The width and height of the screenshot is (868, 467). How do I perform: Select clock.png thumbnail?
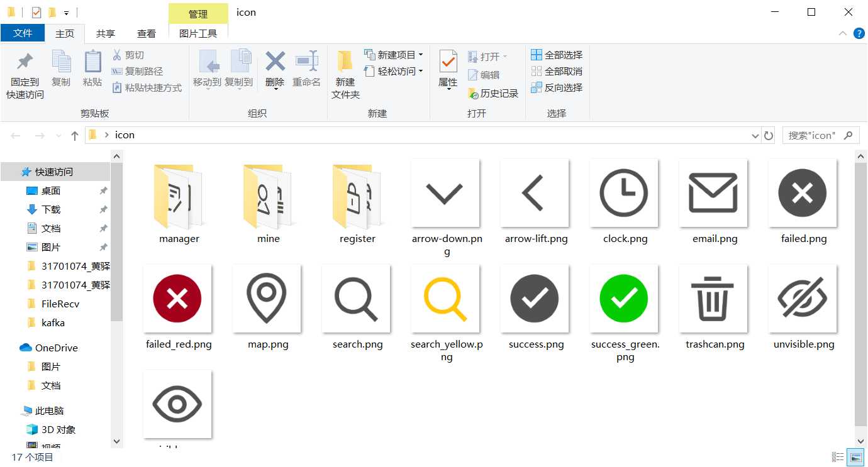pyautogui.click(x=625, y=192)
